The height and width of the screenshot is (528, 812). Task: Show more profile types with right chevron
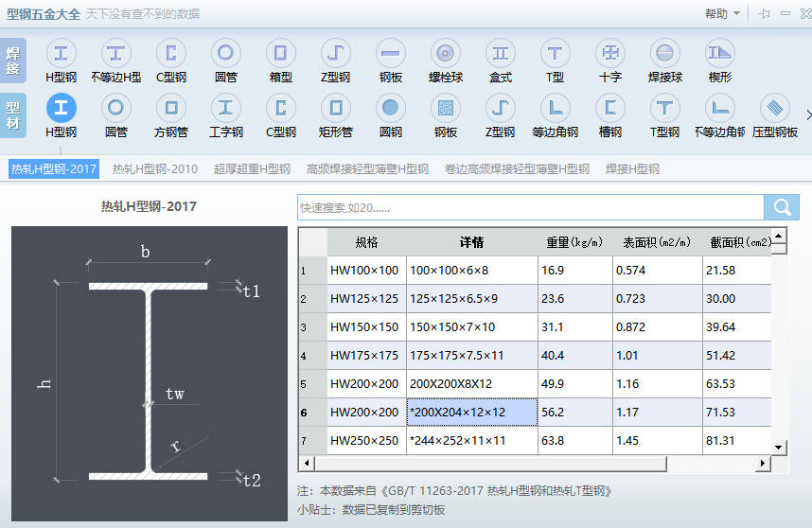click(808, 114)
